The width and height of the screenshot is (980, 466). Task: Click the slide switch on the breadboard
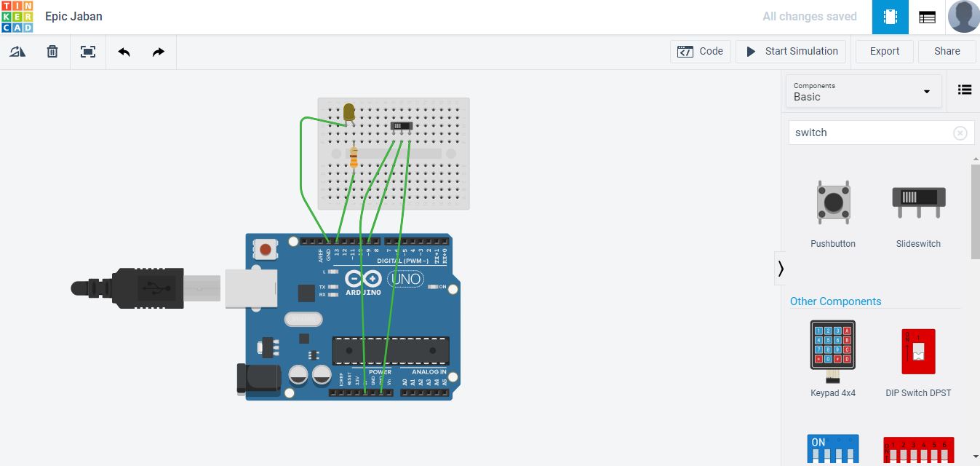402,127
